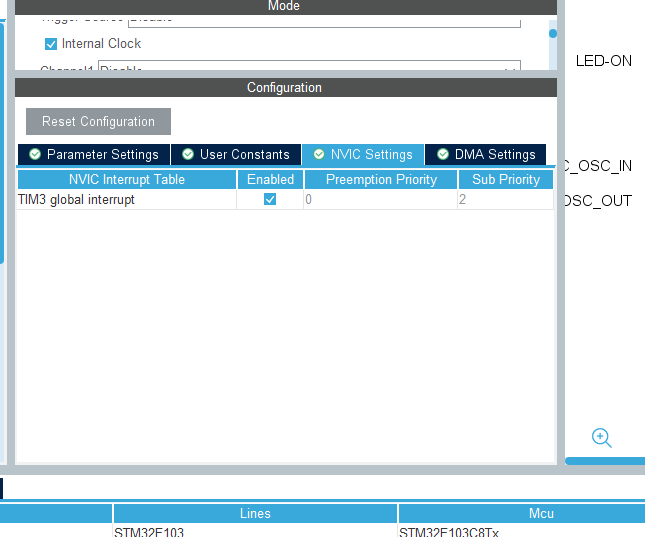Select the TIM3 global interrupt row
645x537 pixels.
[x=285, y=200]
